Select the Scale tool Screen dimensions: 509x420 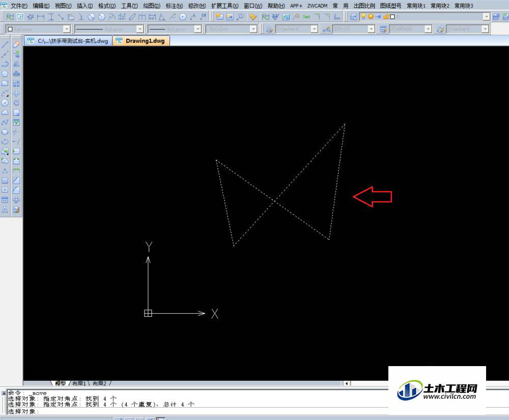pyautogui.click(x=16, y=112)
